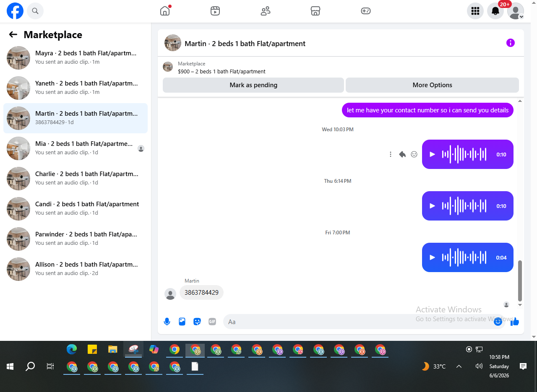Expand the account profile menu

coord(516,11)
